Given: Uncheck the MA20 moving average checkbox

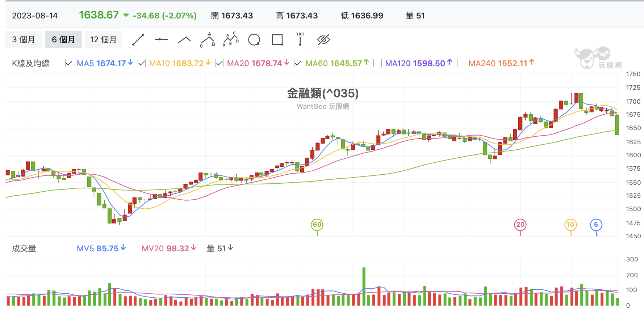Looking at the screenshot, I should pyautogui.click(x=219, y=63).
